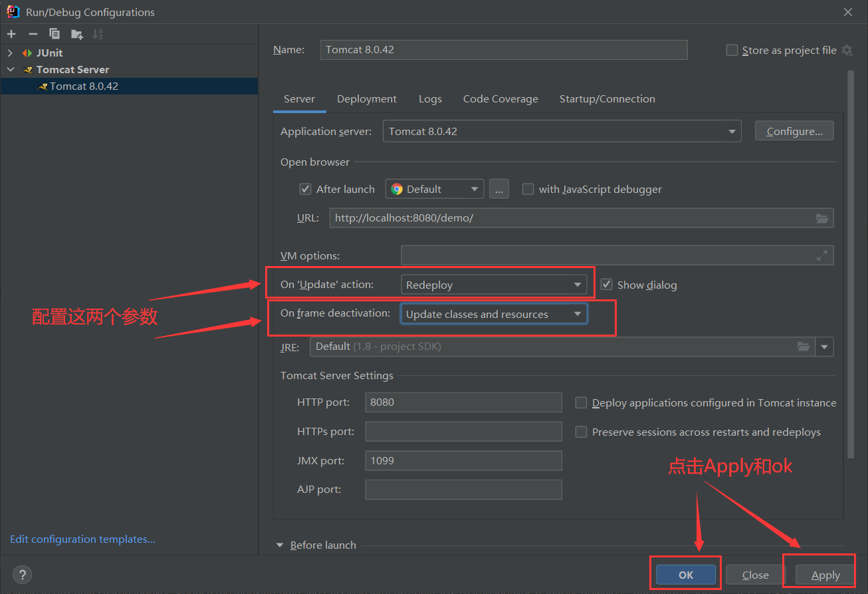
Task: Select Tomcat 8.0.42 configuration in tree
Action: [129, 86]
